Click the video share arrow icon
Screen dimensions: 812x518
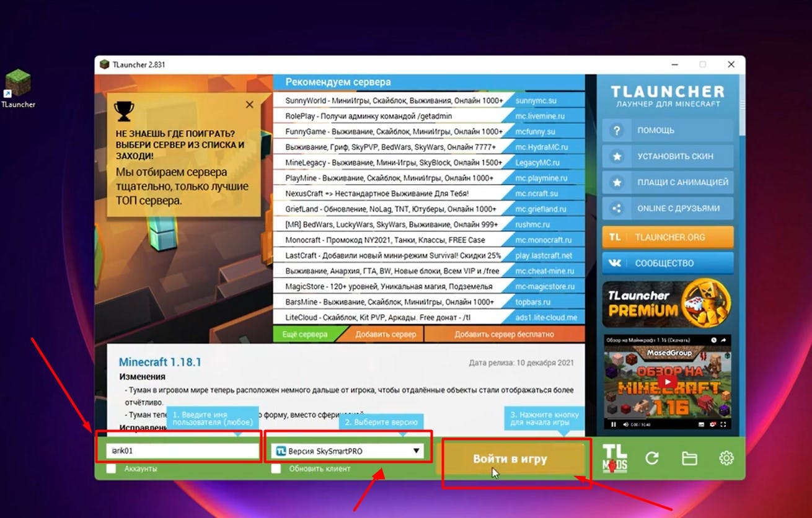(x=723, y=340)
